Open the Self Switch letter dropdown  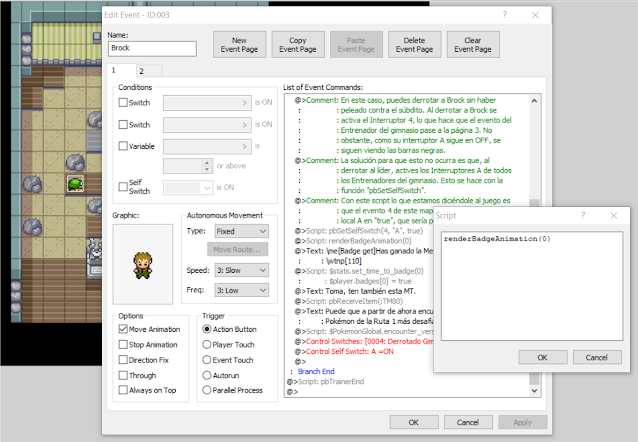click(x=207, y=188)
